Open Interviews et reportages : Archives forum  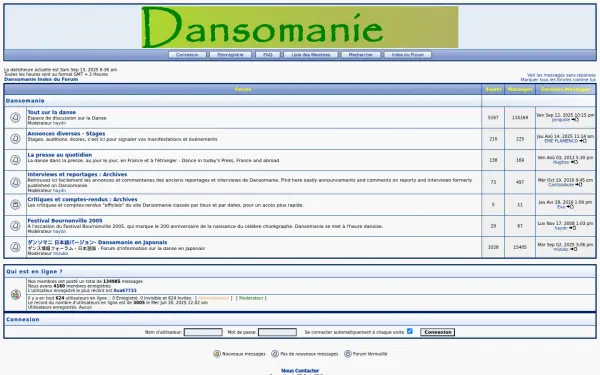[77, 174]
